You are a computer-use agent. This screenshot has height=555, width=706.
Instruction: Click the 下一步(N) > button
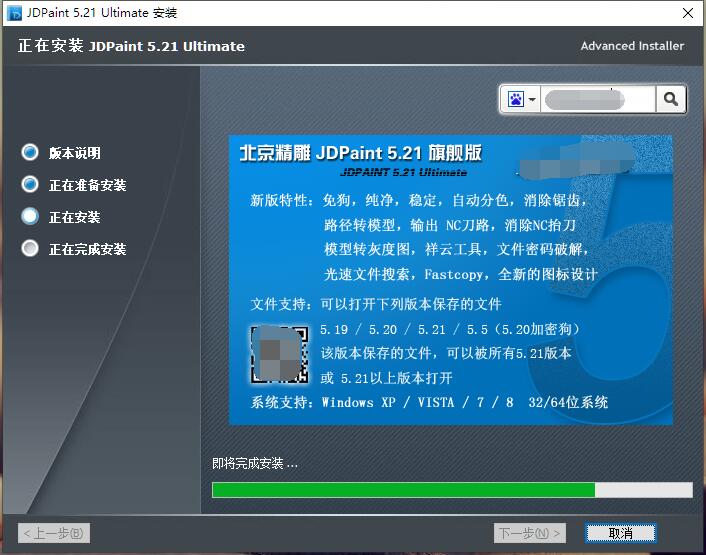529,533
